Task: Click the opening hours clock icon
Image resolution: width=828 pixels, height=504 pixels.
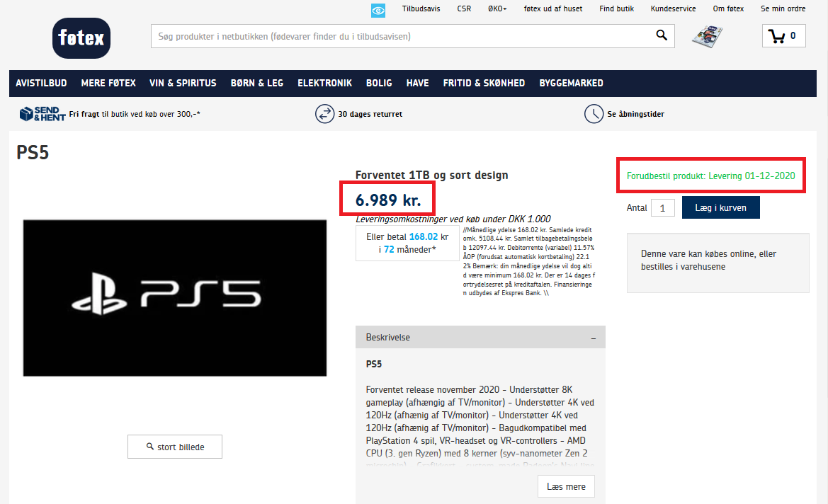Action: point(594,114)
